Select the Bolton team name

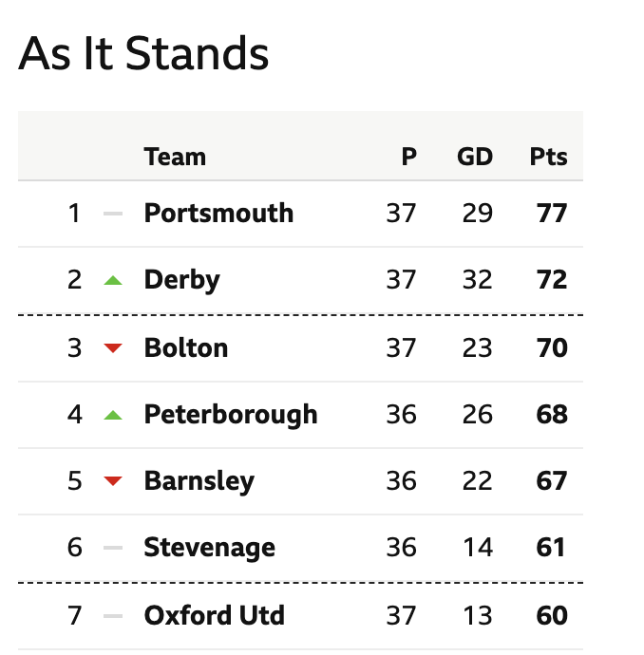coord(186,348)
